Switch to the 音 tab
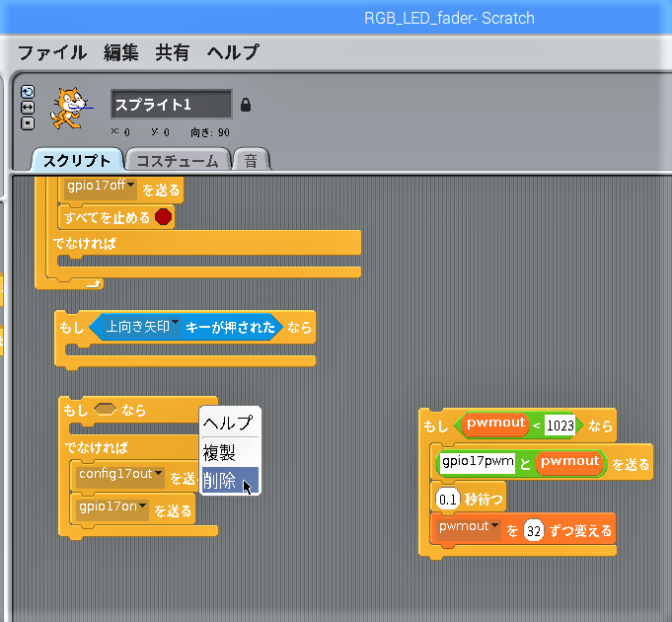 click(x=252, y=160)
